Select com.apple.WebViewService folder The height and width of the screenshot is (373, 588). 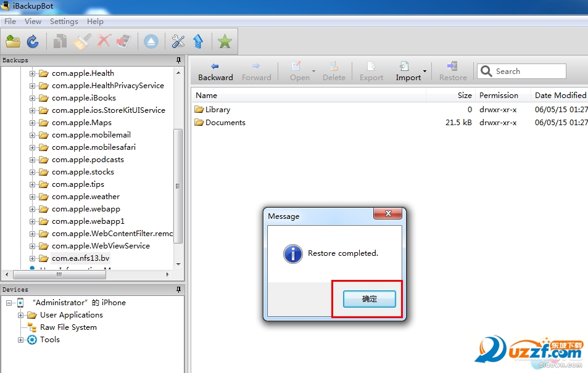pyautogui.click(x=101, y=246)
